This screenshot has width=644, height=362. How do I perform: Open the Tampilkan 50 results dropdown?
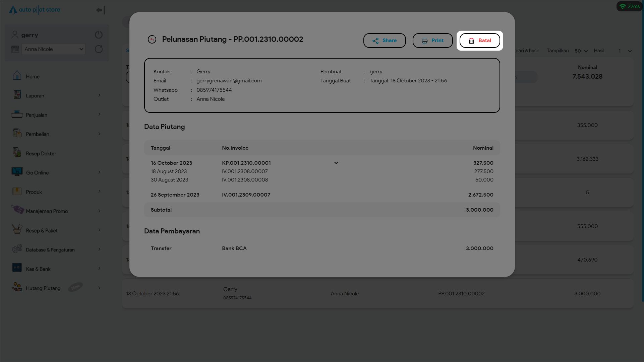point(581,51)
